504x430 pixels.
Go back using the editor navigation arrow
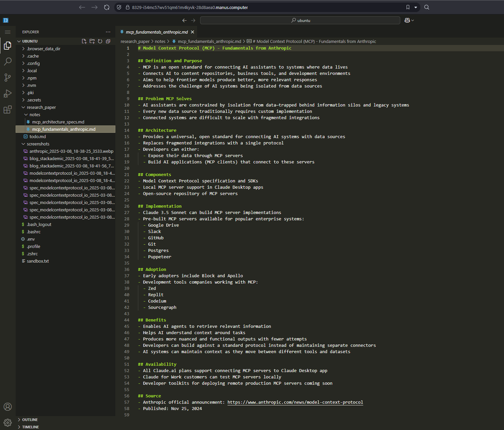[184, 20]
